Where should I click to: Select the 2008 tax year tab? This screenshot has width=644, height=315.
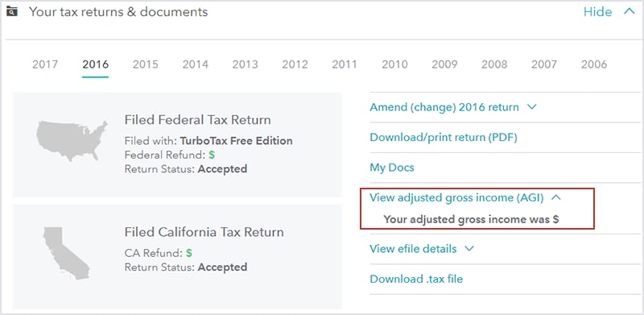pyautogui.click(x=494, y=64)
